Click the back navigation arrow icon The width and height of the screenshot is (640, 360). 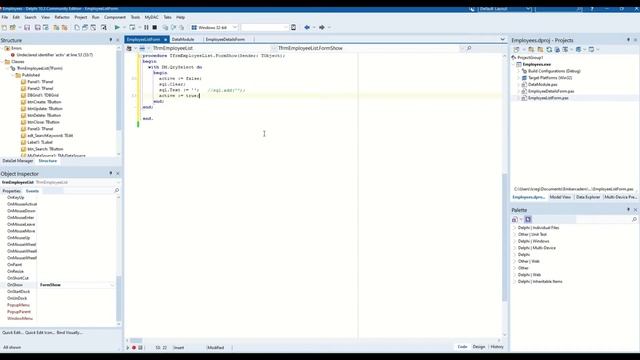click(x=307, y=27)
